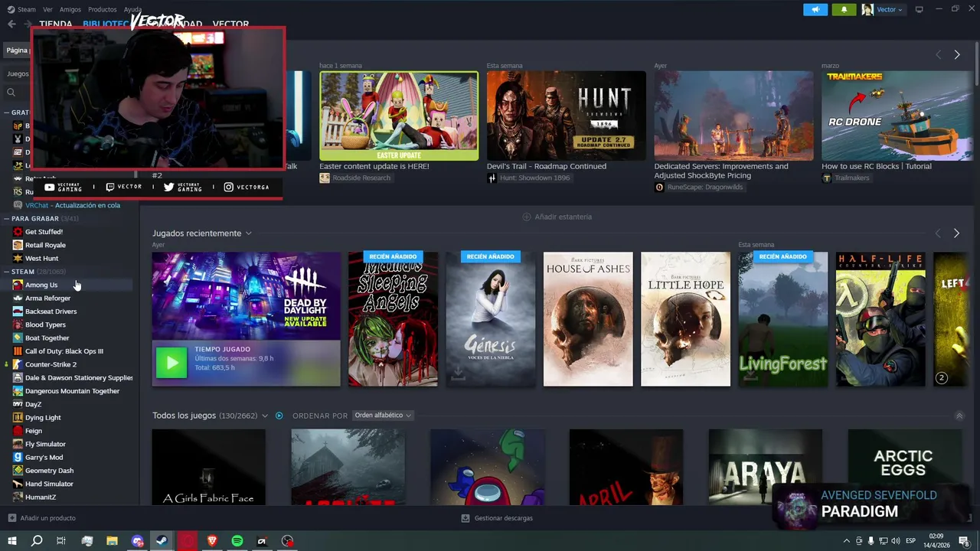Open Easter content update news thumbnail
980x551 pixels.
[x=399, y=116]
